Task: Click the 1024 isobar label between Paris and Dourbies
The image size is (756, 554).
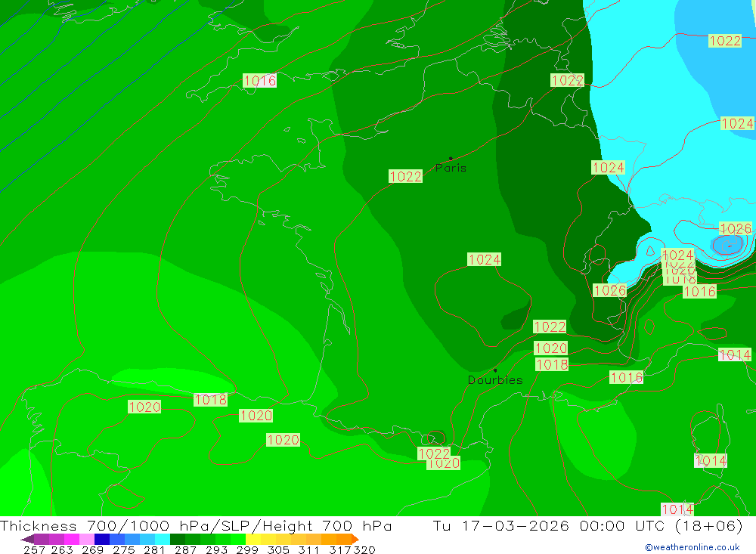Action: [x=485, y=259]
